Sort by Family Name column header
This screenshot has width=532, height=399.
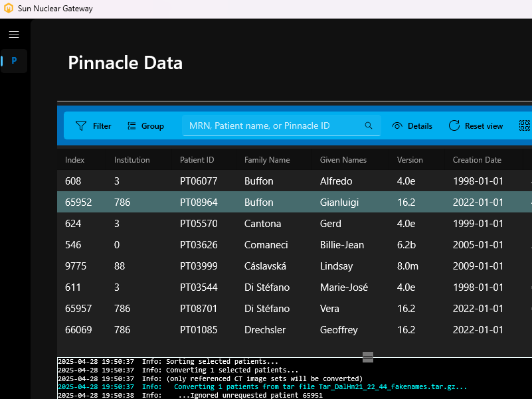(x=267, y=160)
